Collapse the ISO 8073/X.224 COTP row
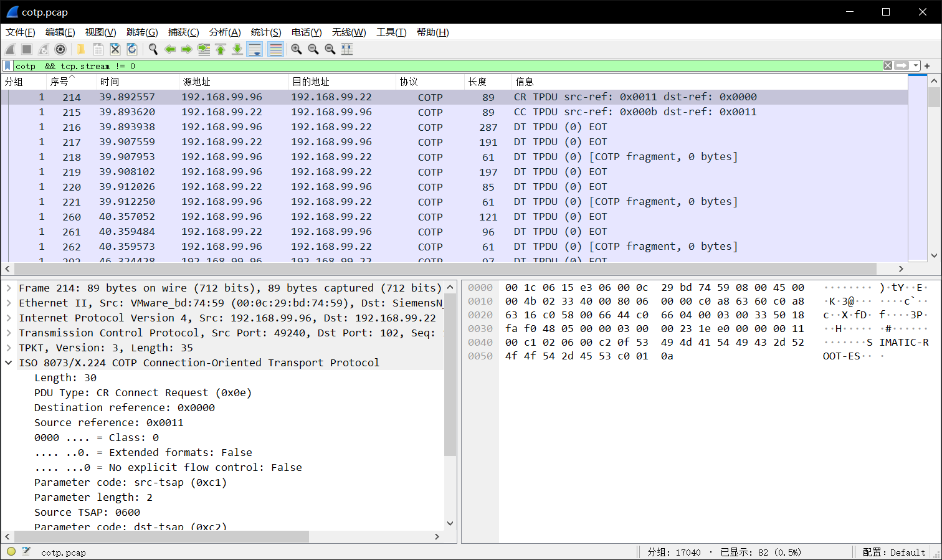Viewport: 942px width, 560px height. click(x=9, y=363)
